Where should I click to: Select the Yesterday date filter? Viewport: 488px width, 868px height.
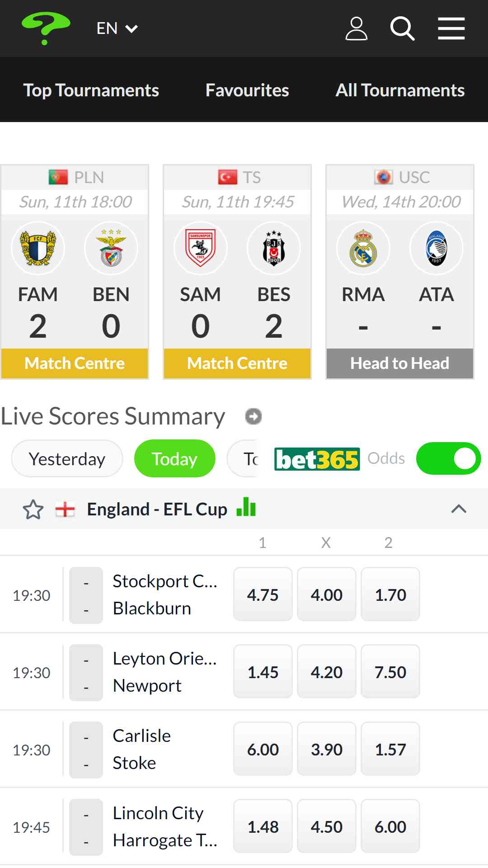tap(67, 458)
